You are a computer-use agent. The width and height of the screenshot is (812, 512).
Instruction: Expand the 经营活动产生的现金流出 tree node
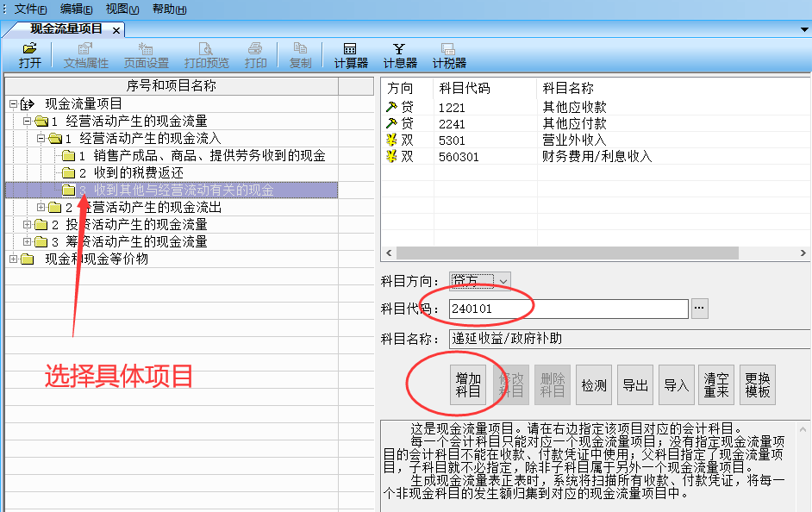[41, 208]
